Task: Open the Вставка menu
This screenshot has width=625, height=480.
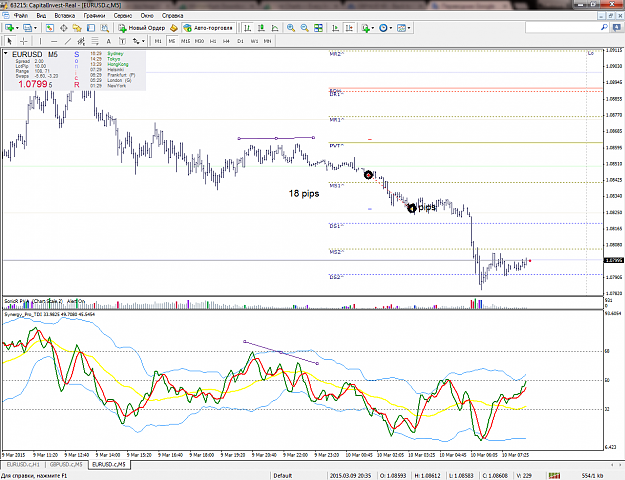Action: [x=65, y=16]
